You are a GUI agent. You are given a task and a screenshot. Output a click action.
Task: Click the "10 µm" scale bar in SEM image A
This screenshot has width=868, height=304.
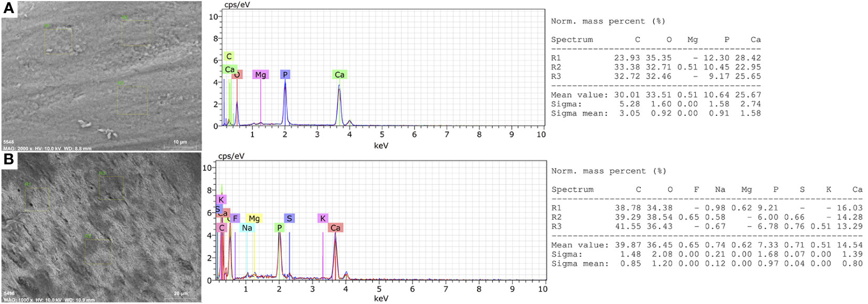point(180,144)
